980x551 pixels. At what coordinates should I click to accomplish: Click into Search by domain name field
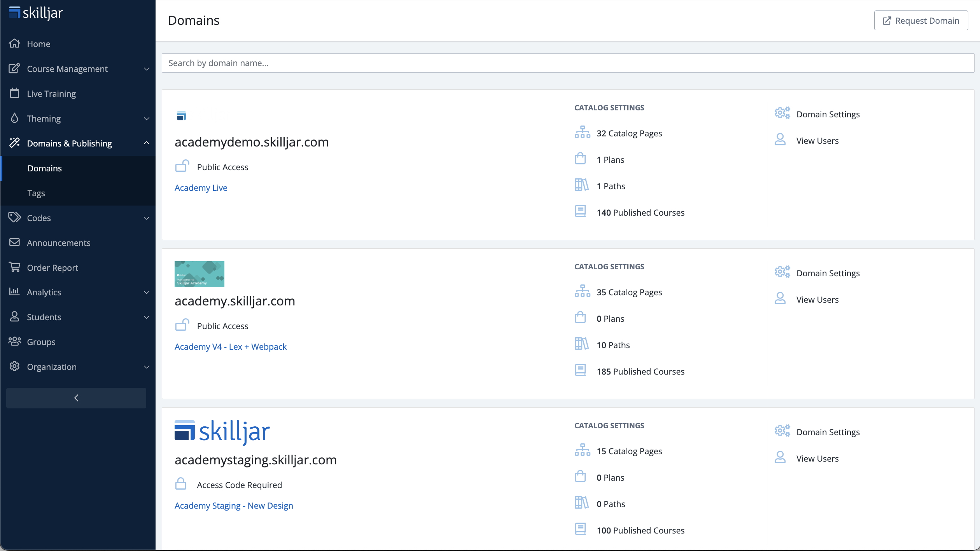click(x=568, y=63)
